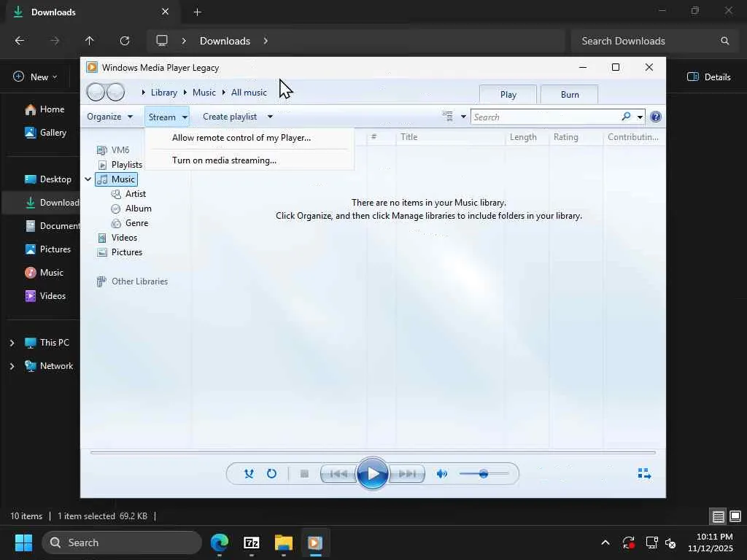Open the Organize menu
The image size is (747, 560).
coord(109,117)
